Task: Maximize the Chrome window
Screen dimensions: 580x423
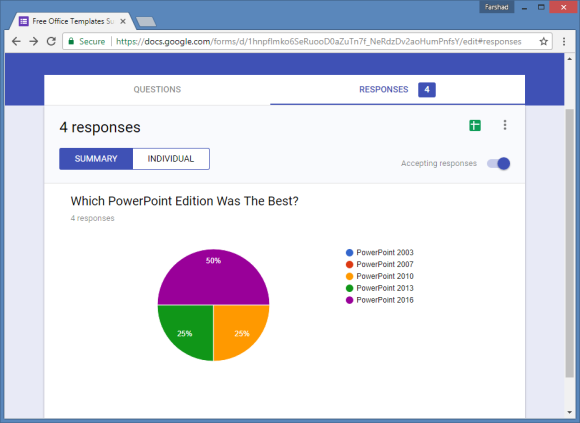Action: tap(541, 7)
